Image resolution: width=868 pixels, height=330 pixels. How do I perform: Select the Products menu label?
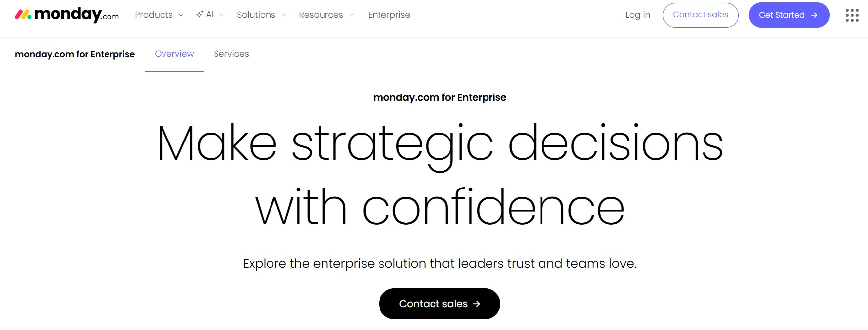point(154,15)
